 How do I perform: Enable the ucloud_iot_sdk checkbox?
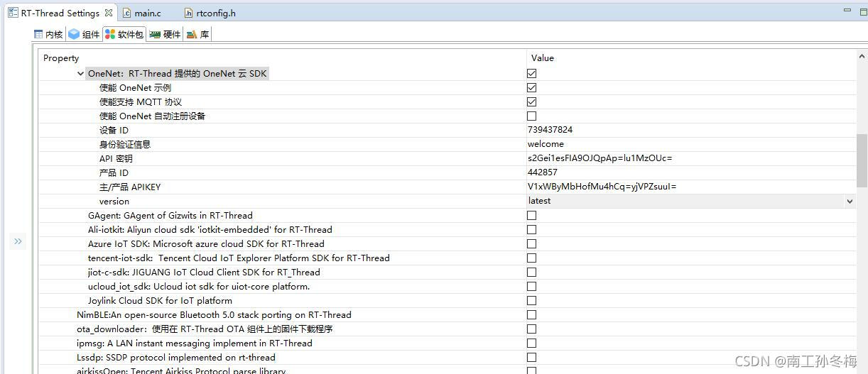tap(531, 286)
